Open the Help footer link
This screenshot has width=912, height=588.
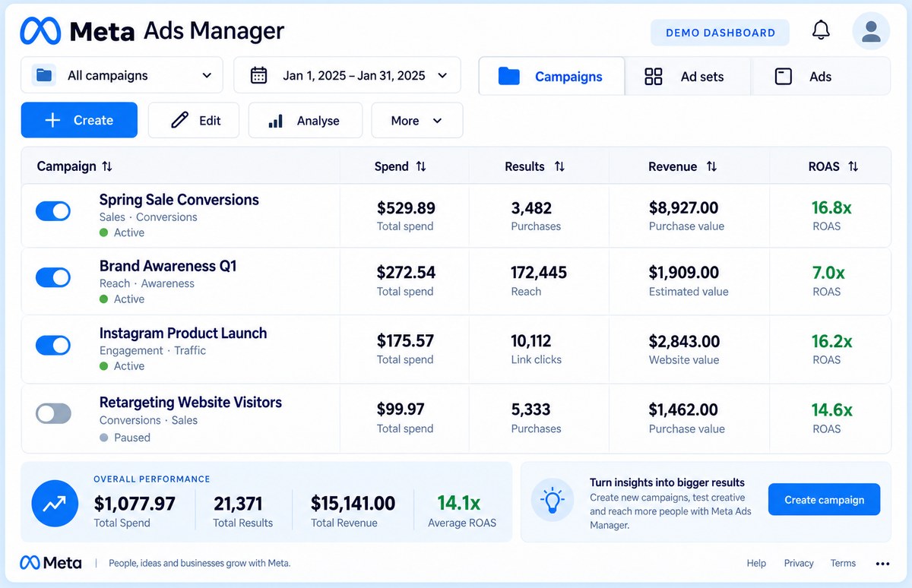[756, 564]
